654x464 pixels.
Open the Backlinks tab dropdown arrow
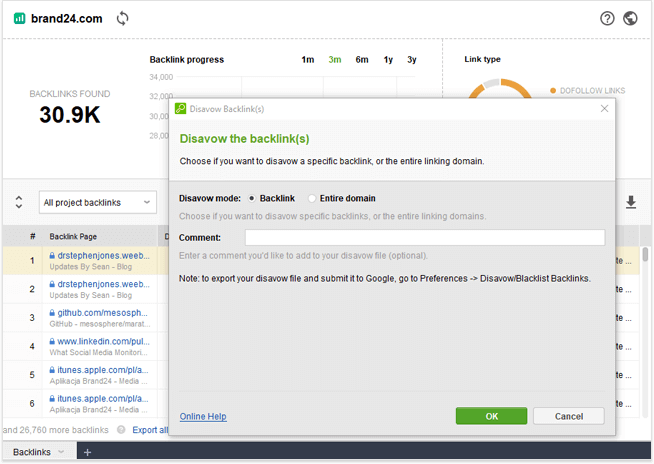(61, 451)
